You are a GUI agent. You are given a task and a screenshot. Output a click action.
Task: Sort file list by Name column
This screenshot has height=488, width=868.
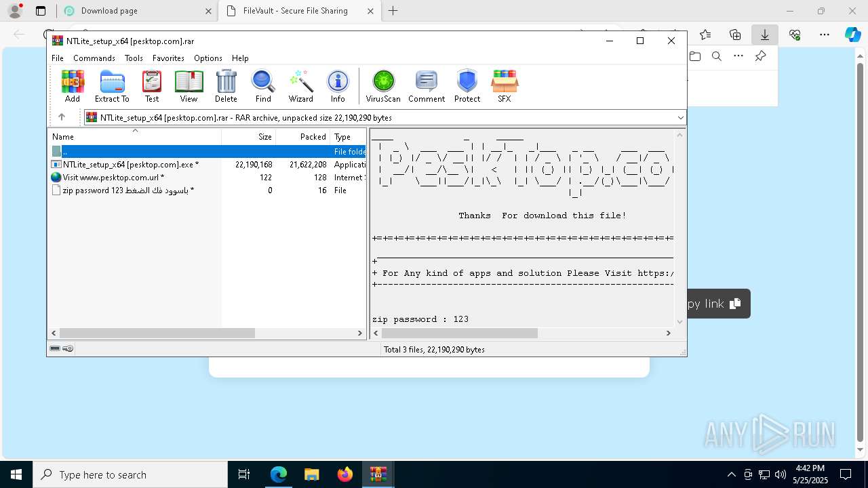134,136
